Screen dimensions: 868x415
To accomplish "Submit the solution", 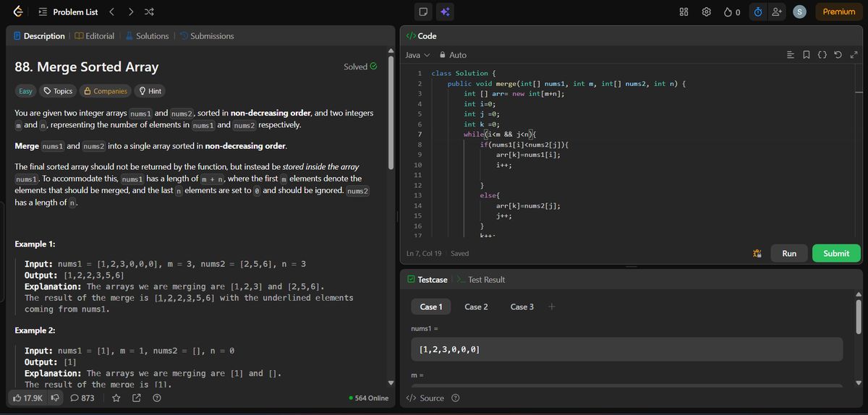I will point(836,253).
